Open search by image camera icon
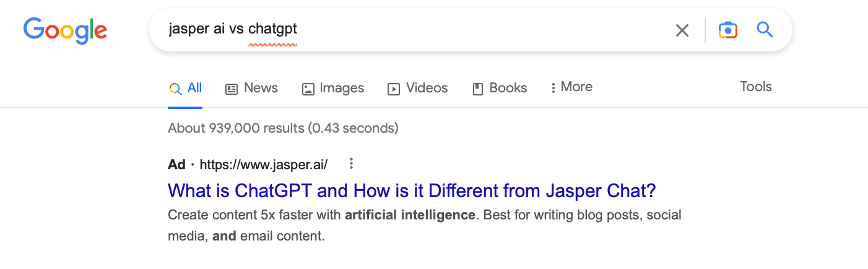 (x=727, y=30)
